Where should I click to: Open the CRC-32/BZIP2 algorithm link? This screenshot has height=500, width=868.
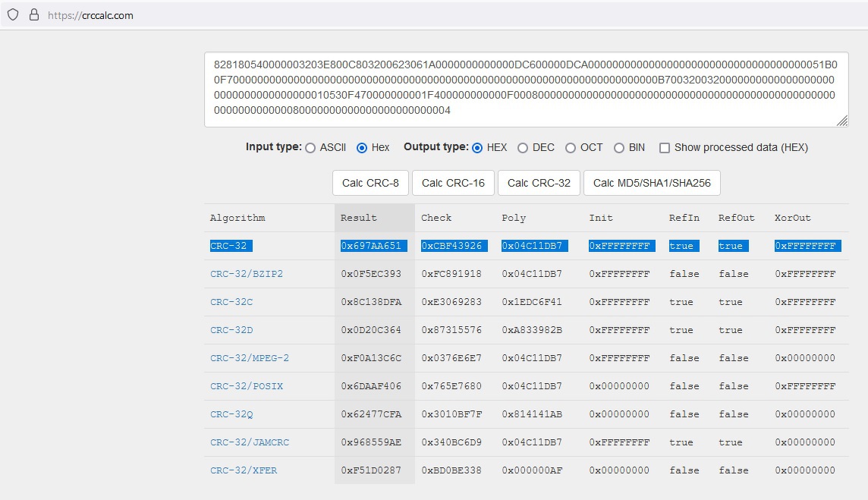[247, 274]
